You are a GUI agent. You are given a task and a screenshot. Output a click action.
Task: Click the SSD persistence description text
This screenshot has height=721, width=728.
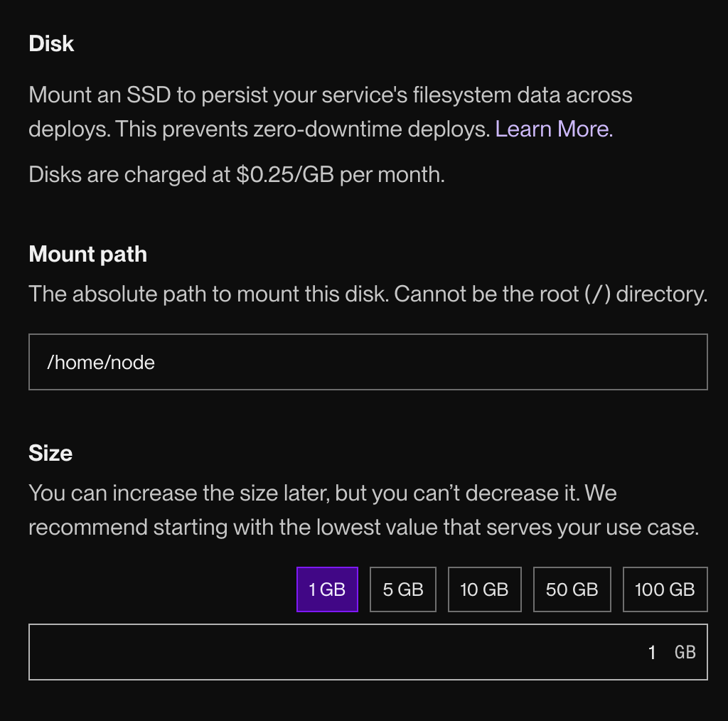click(x=330, y=111)
